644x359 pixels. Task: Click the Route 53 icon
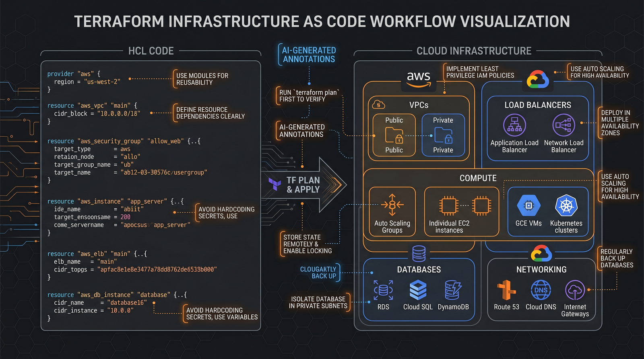point(506,290)
